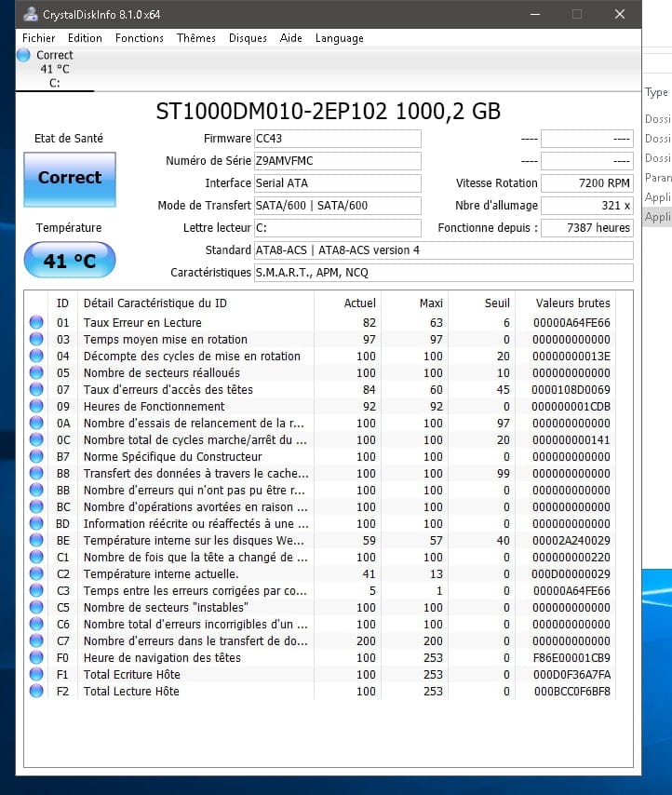Open the Thèmes menu
Screen dimensions: 672x795
tap(195, 38)
